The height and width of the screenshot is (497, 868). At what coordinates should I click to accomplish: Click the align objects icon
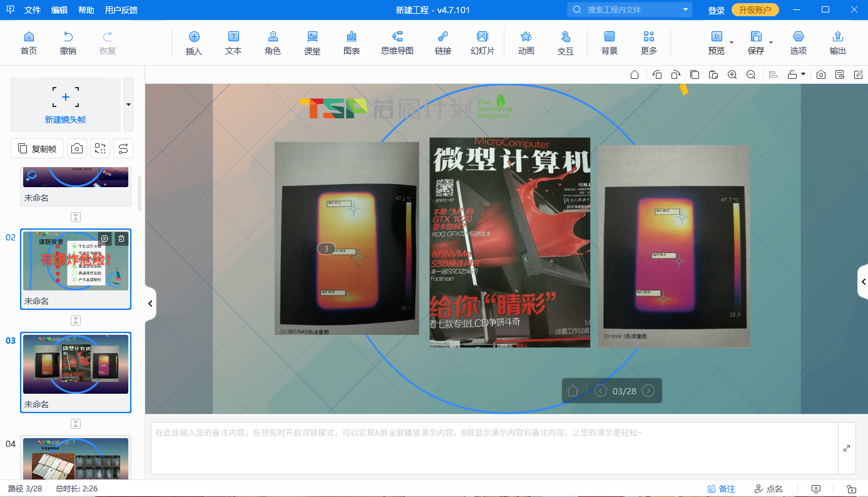(x=774, y=74)
